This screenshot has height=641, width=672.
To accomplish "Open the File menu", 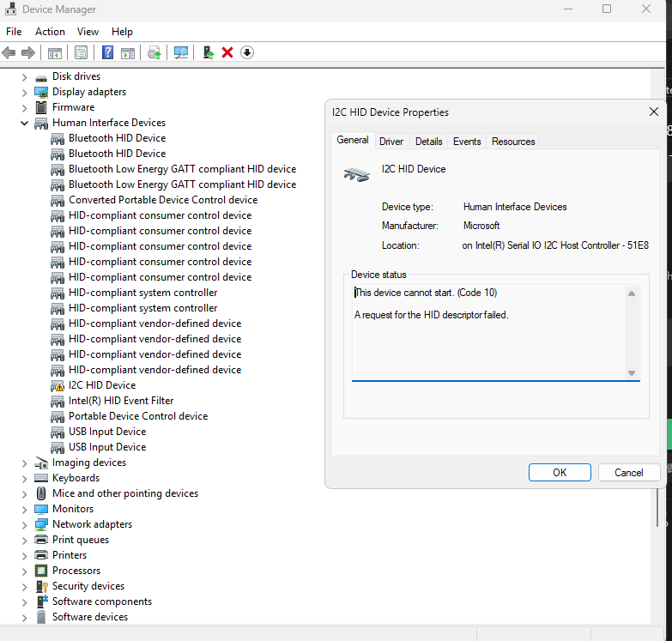I will (14, 32).
